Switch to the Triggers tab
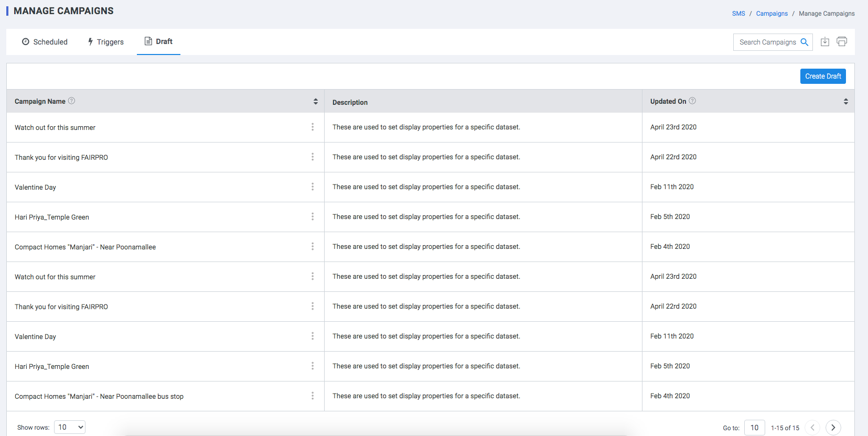Screen dimensions: 868x436 point(105,42)
